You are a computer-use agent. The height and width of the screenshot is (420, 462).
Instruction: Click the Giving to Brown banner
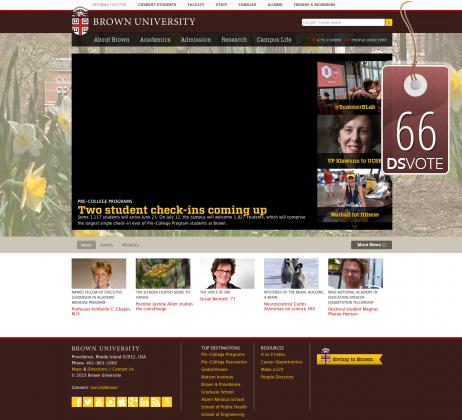pos(349,359)
